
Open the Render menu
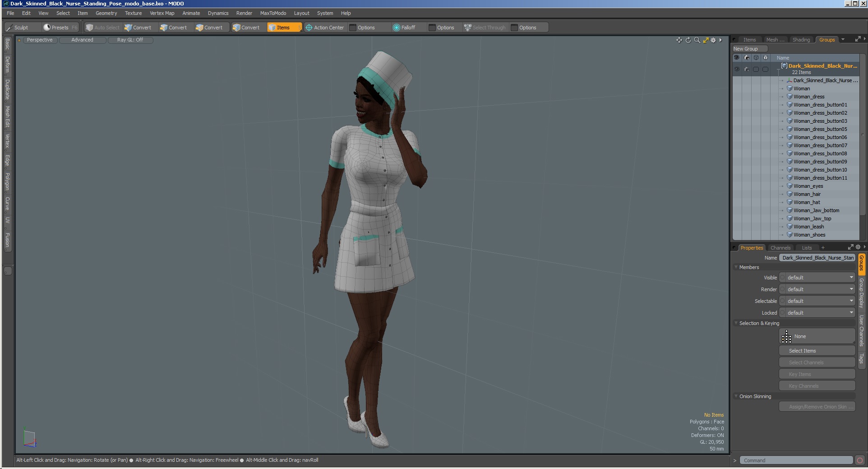[244, 13]
